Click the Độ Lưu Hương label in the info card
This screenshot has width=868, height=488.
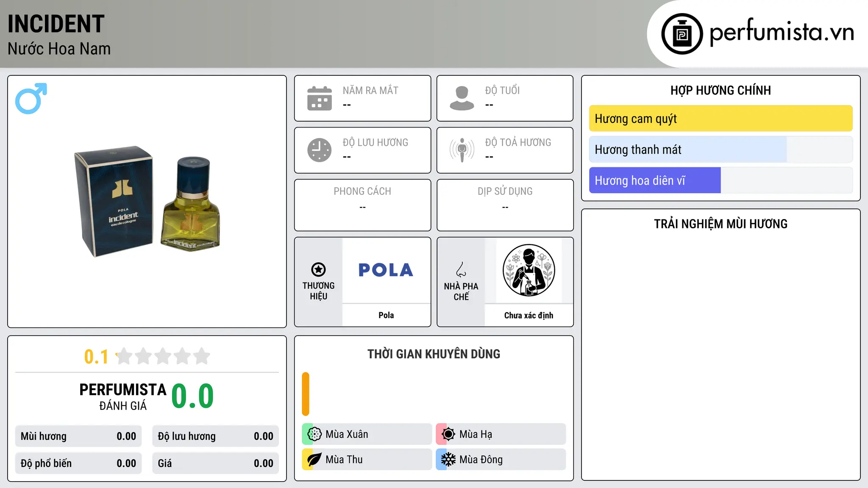(x=376, y=143)
